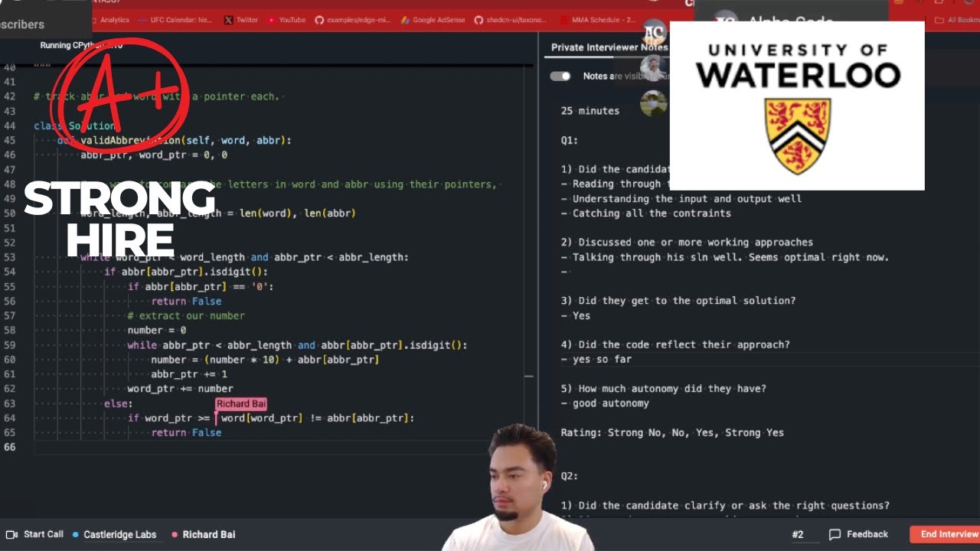Viewport: 980px width, 551px height.
Task: Open the examples/edge-mi GitHub bookmark
Action: pyautogui.click(x=353, y=20)
